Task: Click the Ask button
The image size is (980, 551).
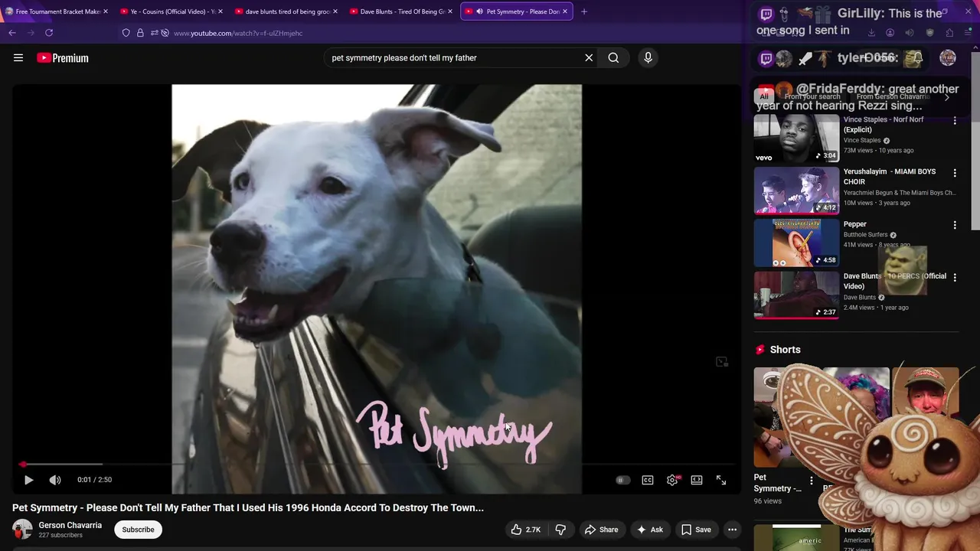Action: click(649, 530)
